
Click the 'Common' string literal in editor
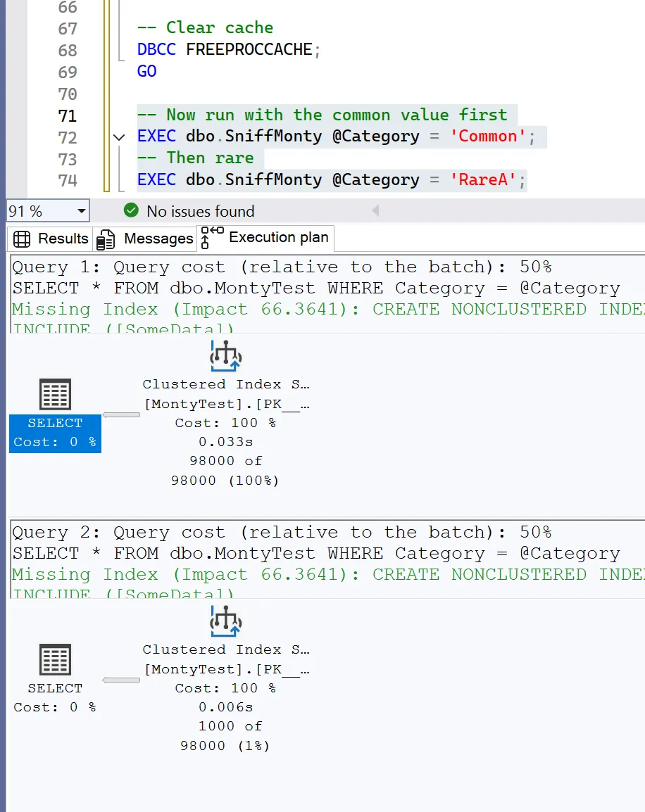(487, 137)
